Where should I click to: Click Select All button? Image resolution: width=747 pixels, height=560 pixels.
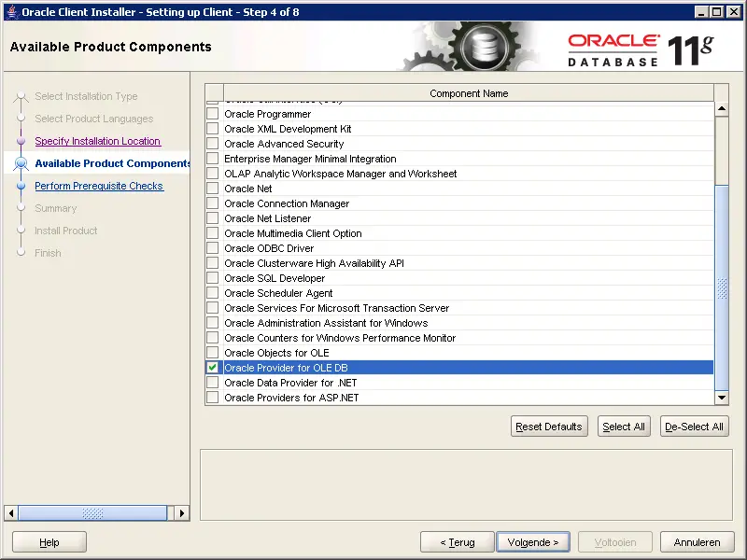click(x=624, y=427)
